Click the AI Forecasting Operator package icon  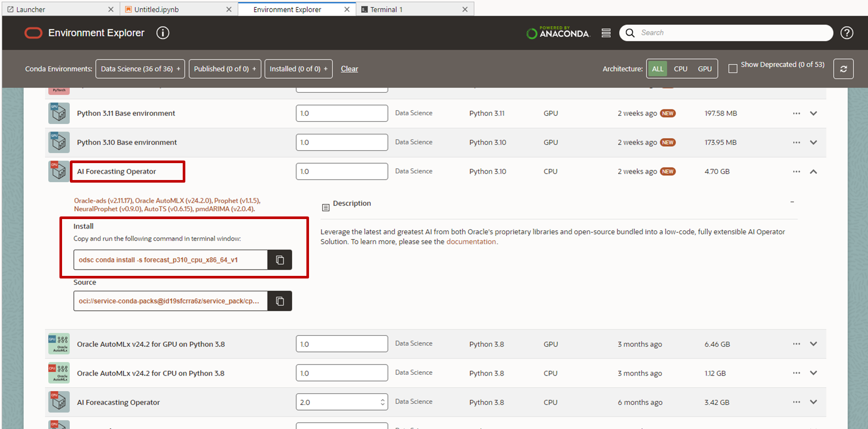point(59,171)
